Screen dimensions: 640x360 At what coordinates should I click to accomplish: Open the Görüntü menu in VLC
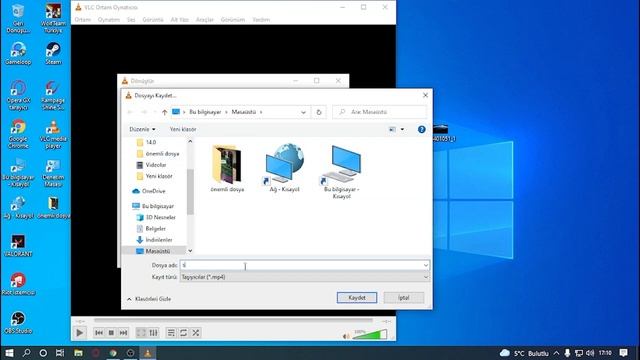click(x=153, y=20)
